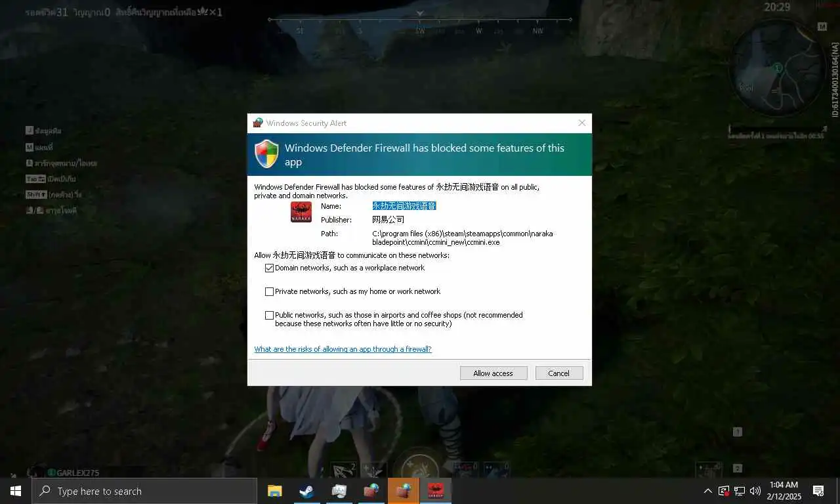840x504 pixels.
Task: Open the volume control tray icon
Action: click(755, 491)
